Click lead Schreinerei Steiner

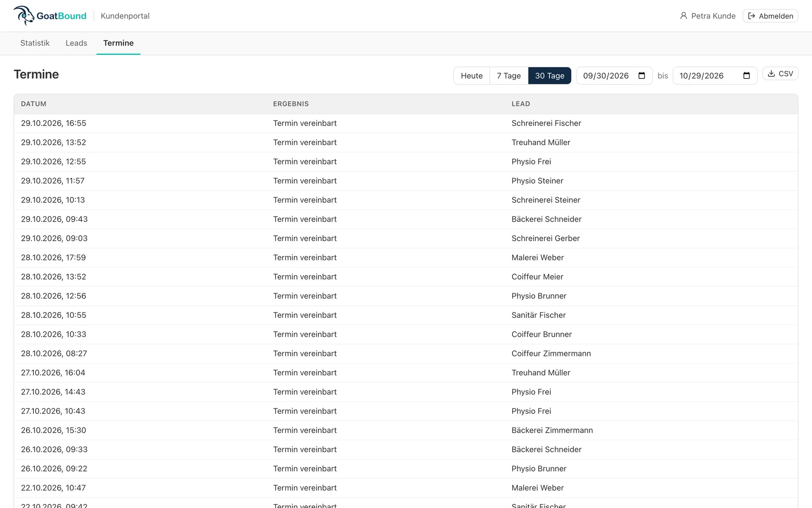pyautogui.click(x=546, y=200)
